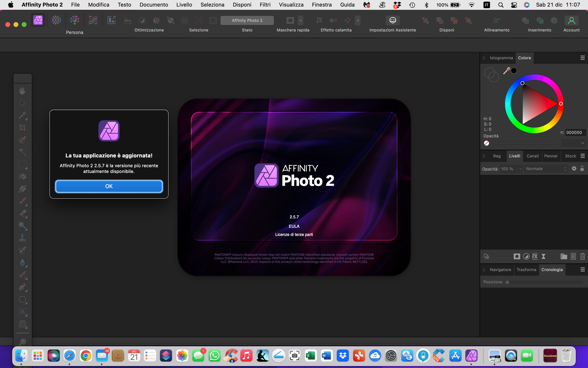Viewport: 588px width, 368px height.
Task: Click OK in the update dialog
Action: coord(109,186)
